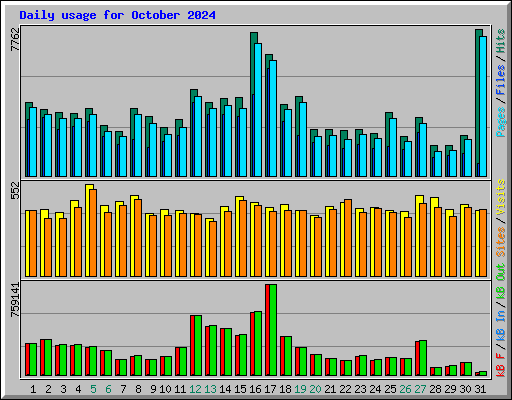
Task: Click the 'Sites' legend label
Action: (501, 242)
